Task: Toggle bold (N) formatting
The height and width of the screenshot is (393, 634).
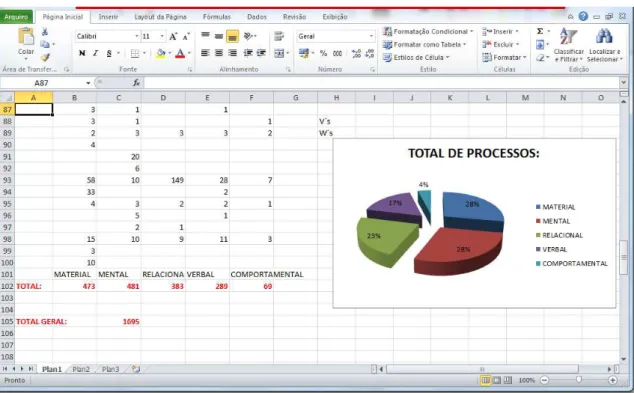Action: 82,53
